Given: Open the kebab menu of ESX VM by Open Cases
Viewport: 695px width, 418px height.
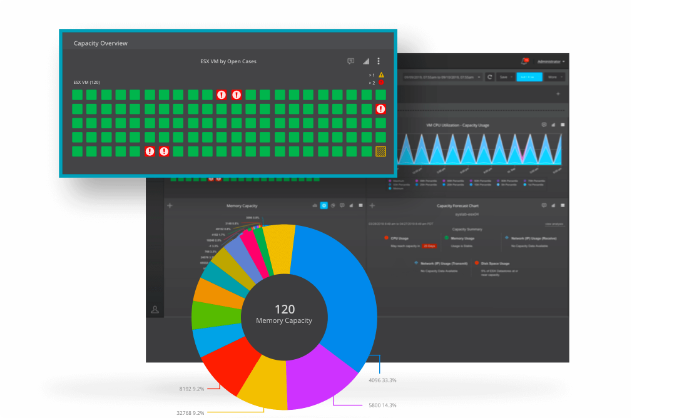Looking at the screenshot, I should [x=379, y=61].
